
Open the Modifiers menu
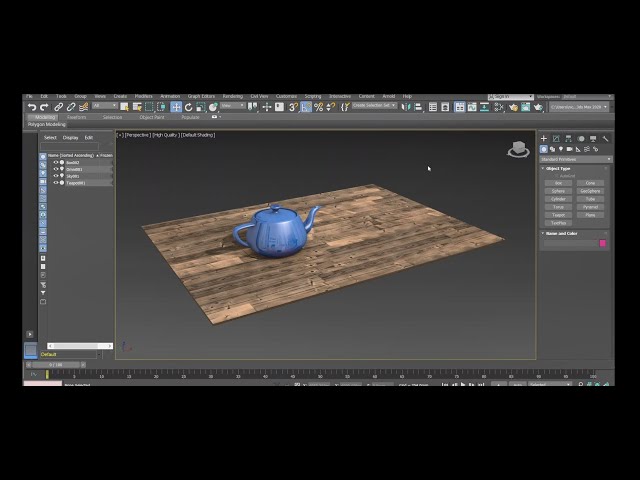(x=144, y=96)
